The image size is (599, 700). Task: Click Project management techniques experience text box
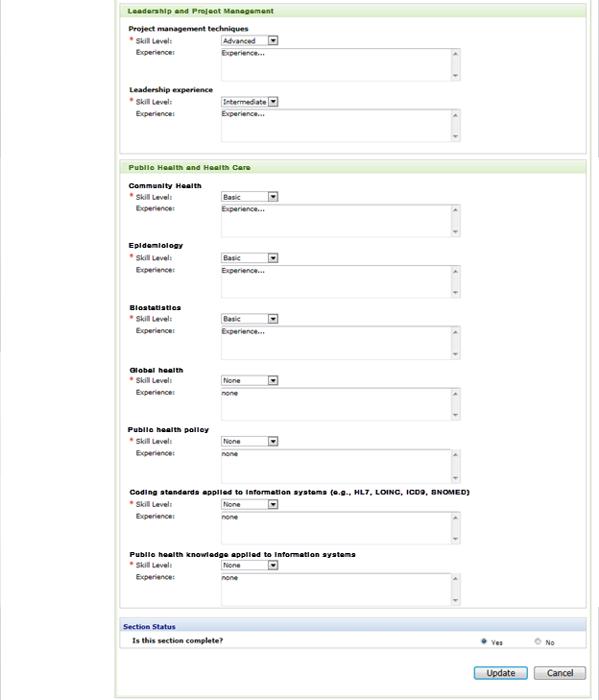(335, 64)
